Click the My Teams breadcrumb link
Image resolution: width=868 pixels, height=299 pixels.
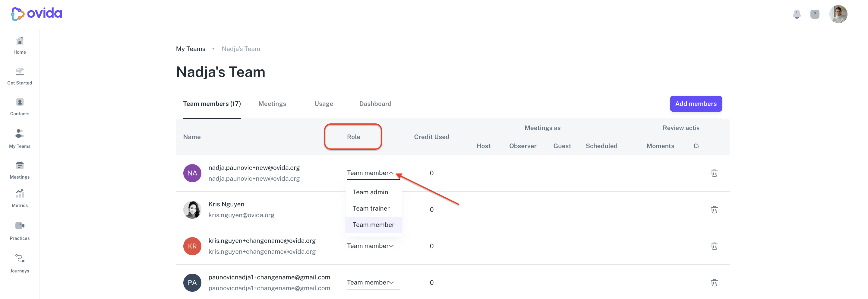190,49
